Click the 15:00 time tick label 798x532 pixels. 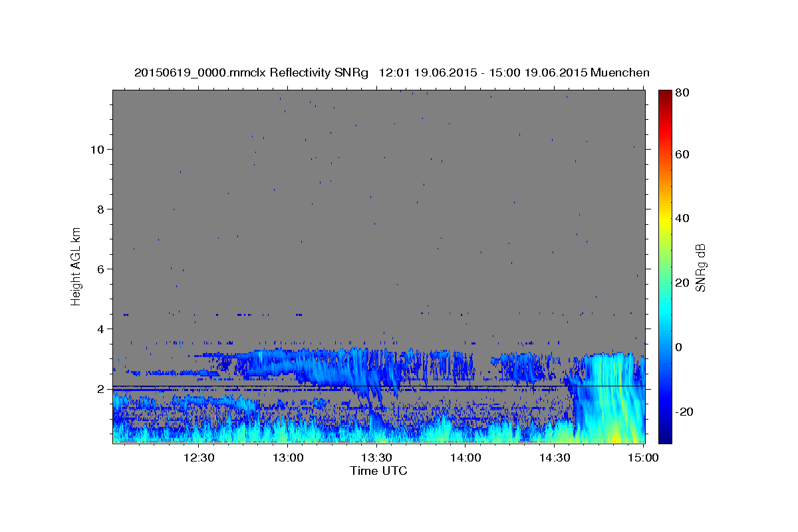tap(643, 458)
